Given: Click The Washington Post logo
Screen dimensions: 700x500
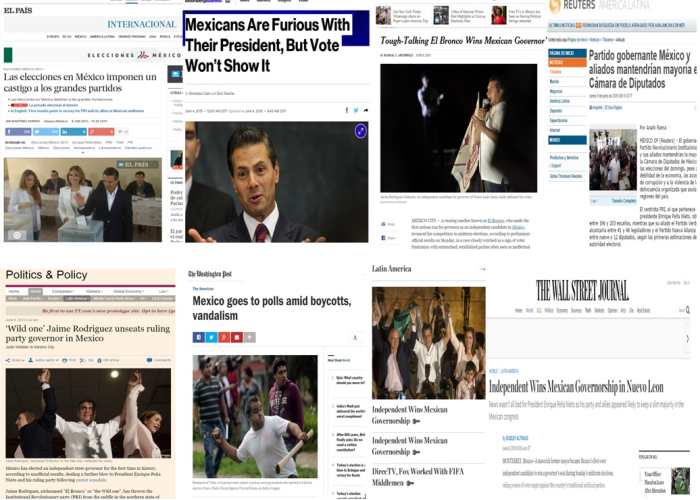Looking at the screenshot, I should click(x=210, y=274).
